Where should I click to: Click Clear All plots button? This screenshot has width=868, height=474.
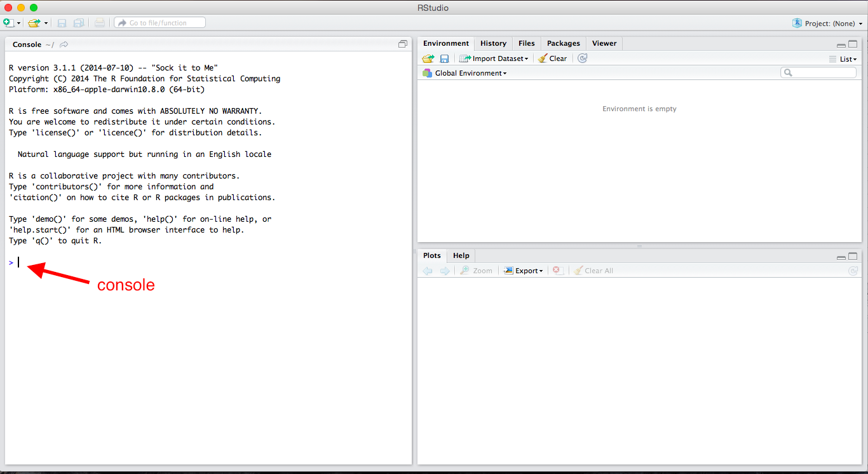point(593,271)
